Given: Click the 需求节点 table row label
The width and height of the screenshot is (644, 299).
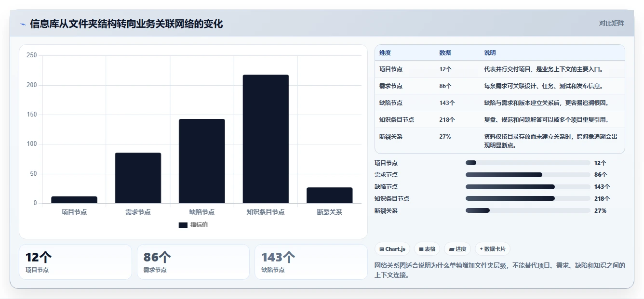Looking at the screenshot, I should coord(391,86).
